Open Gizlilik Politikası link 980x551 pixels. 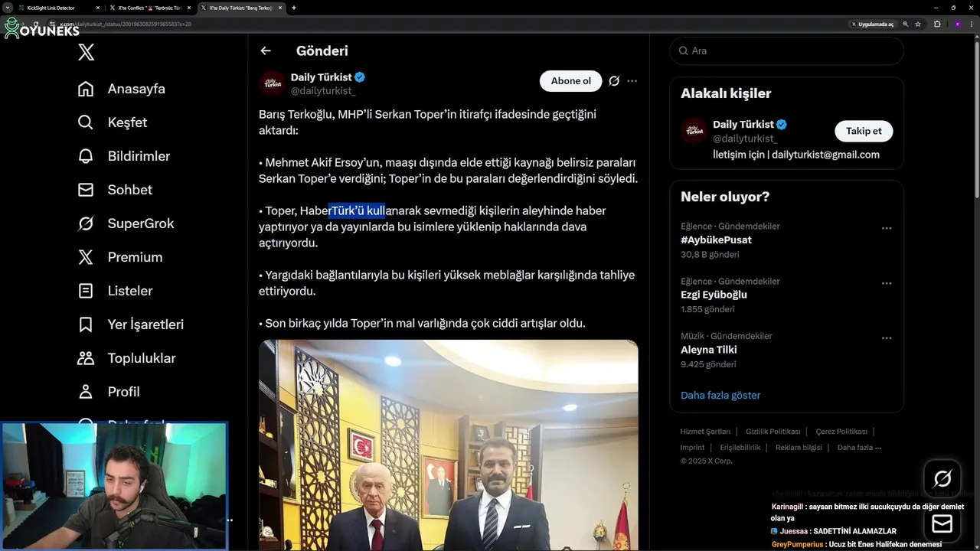pyautogui.click(x=773, y=432)
